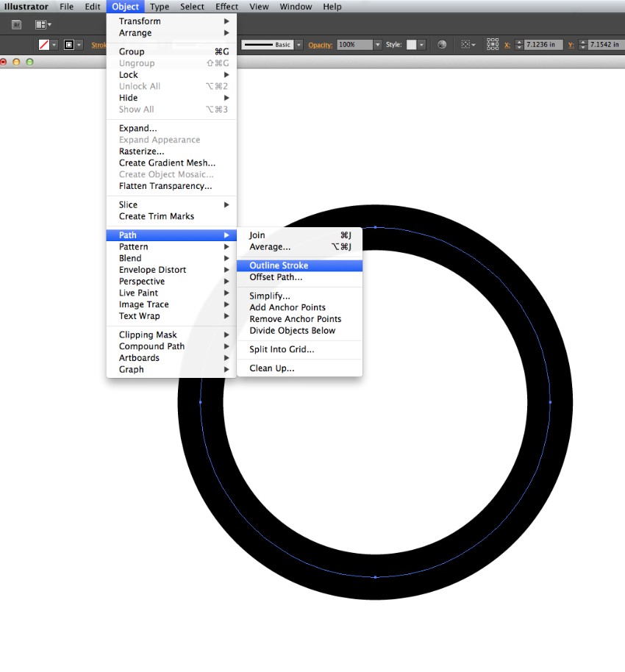Click the 100% opacity field
625x672 pixels.
tap(354, 45)
